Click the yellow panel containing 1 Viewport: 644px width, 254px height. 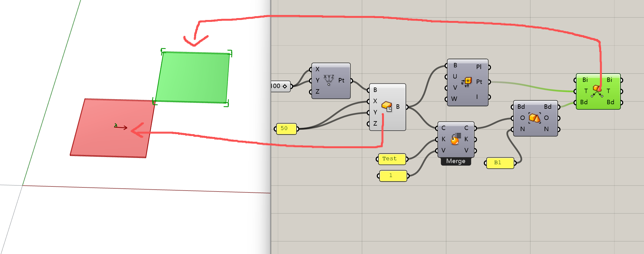pyautogui.click(x=393, y=176)
